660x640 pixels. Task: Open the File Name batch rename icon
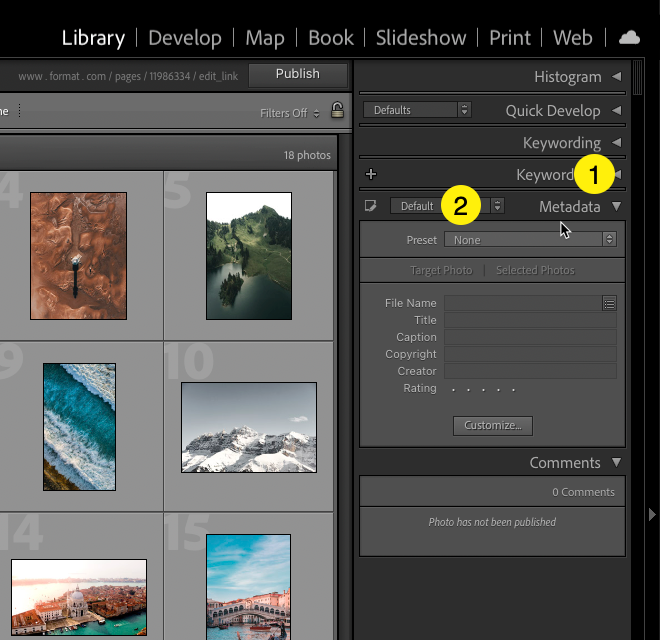pos(609,303)
